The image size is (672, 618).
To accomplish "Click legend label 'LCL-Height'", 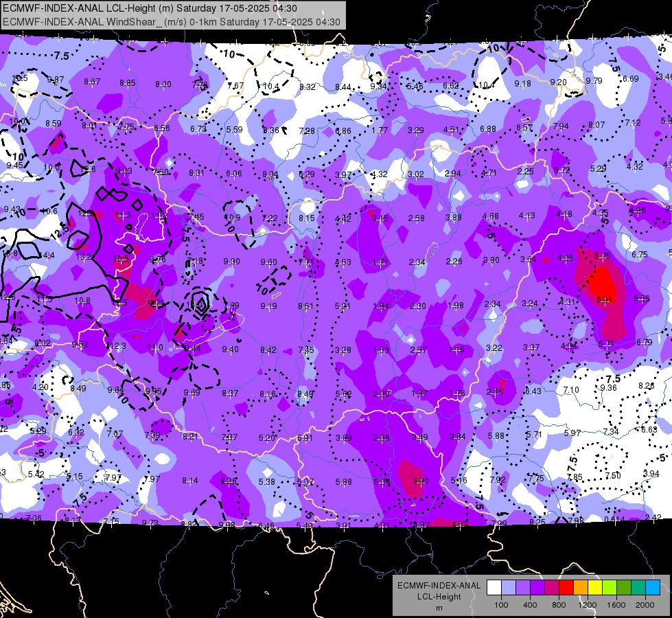I will click(x=439, y=597).
